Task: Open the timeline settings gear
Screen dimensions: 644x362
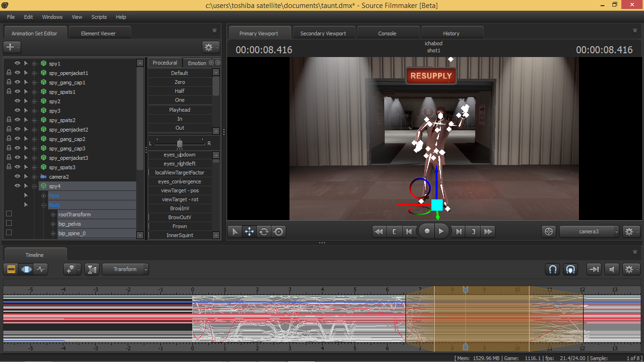Action: click(629, 269)
